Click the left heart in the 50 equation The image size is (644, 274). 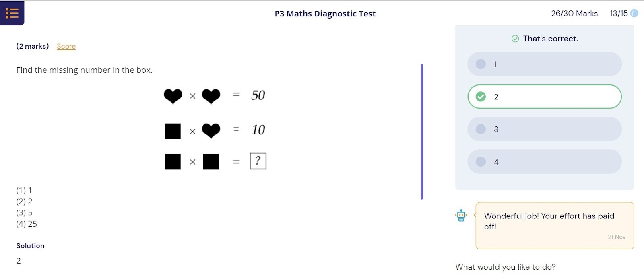[173, 96]
